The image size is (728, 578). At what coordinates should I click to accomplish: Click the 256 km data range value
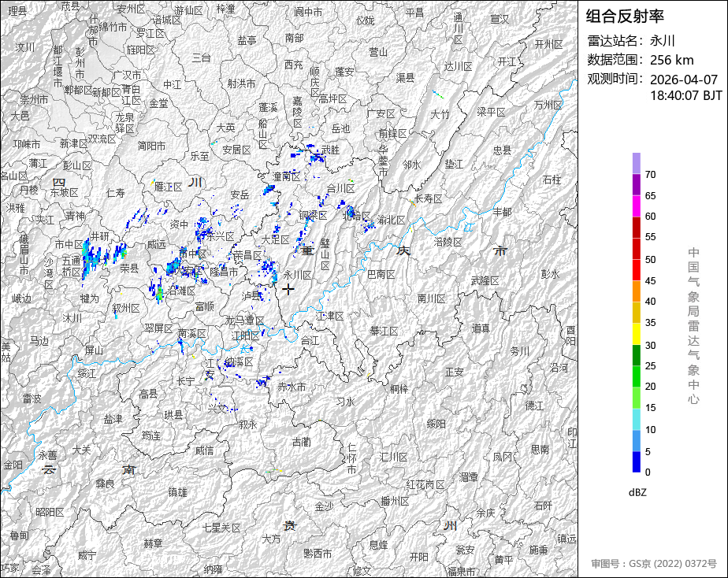pyautogui.click(x=671, y=61)
